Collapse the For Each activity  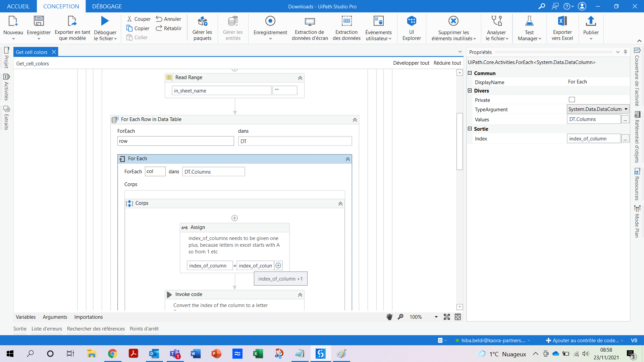point(348,159)
